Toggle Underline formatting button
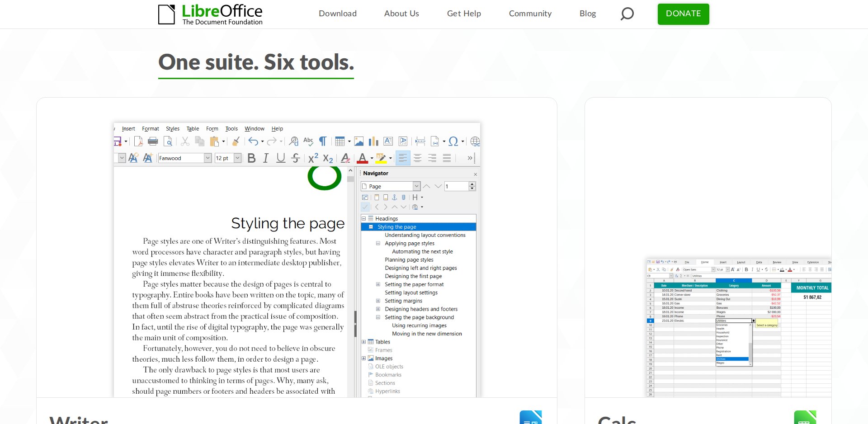This screenshot has height=424, width=868. coord(281,158)
